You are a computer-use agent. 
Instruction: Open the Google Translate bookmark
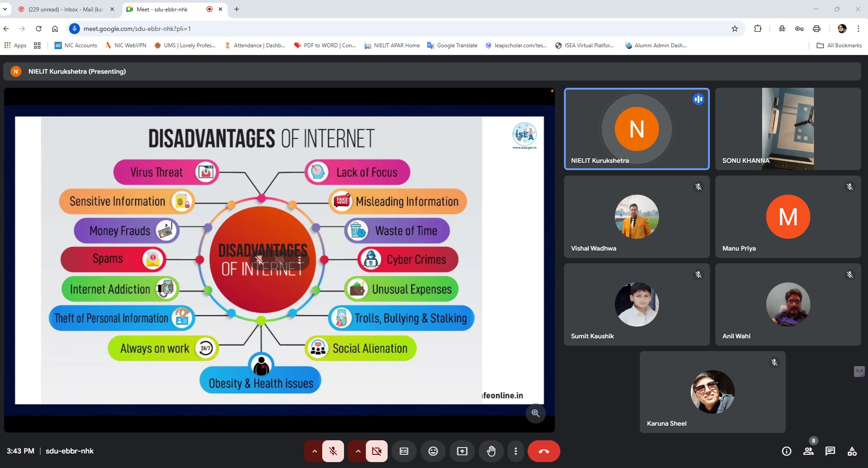point(452,45)
